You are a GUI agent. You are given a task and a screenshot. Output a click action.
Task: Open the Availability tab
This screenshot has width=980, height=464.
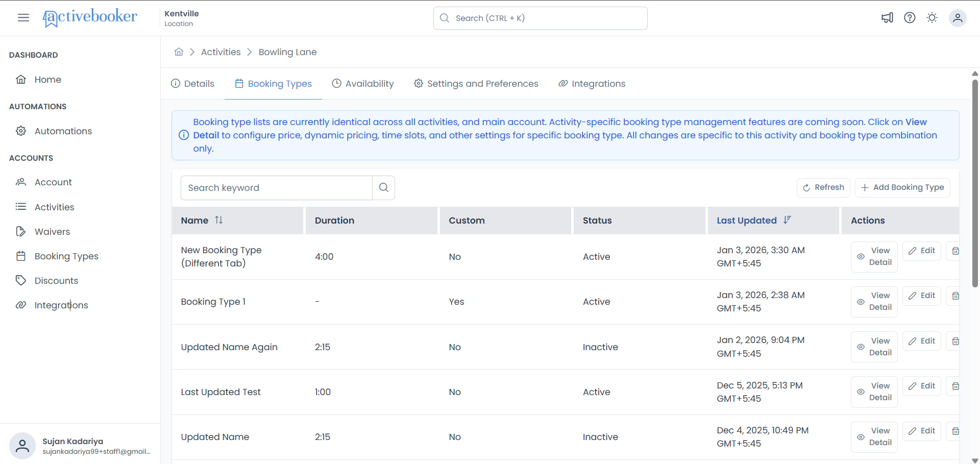[363, 84]
